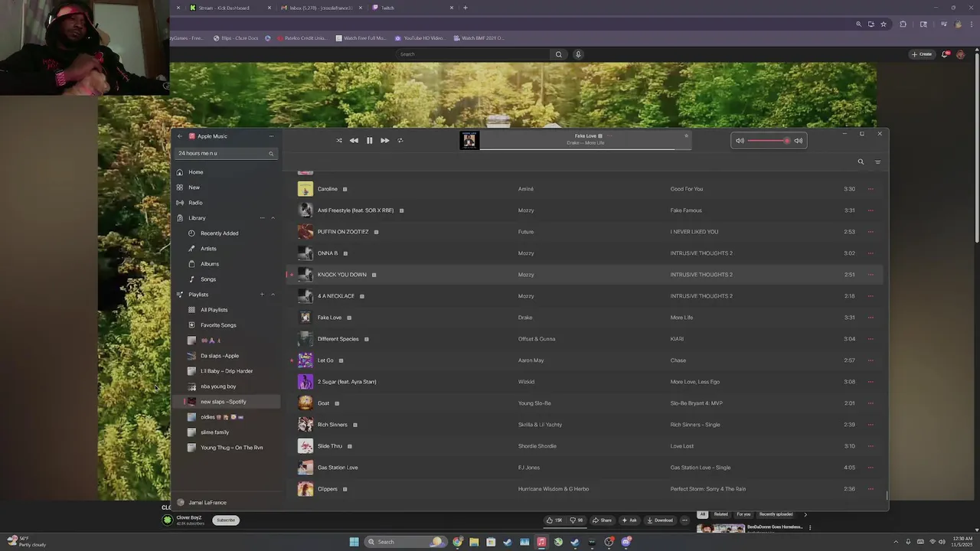This screenshot has height=551, width=980.
Task: Like the YouTube video (15K)
Action: (554, 520)
